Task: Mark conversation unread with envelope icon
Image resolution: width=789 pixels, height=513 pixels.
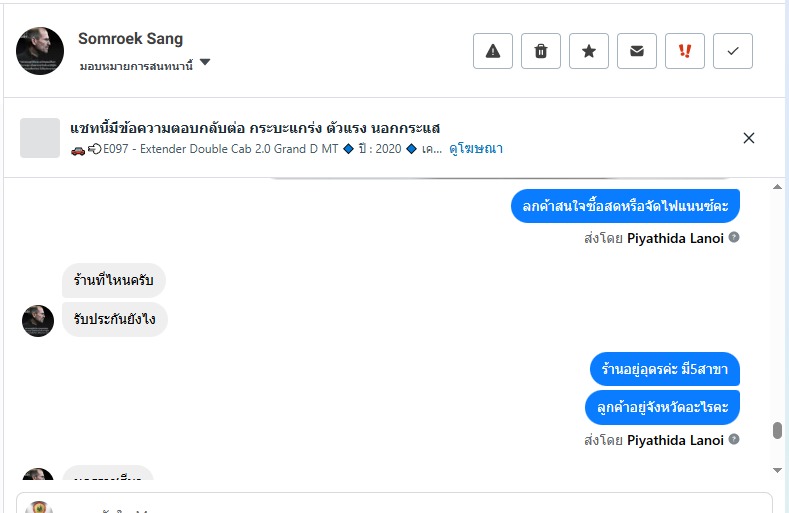Action: tap(637, 51)
